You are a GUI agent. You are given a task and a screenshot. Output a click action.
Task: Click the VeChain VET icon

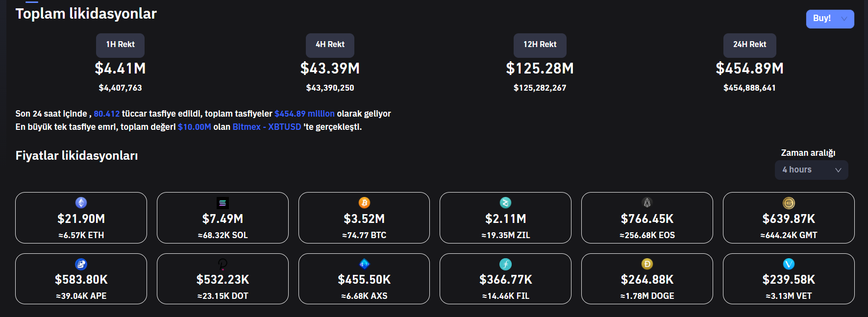pyautogui.click(x=789, y=264)
